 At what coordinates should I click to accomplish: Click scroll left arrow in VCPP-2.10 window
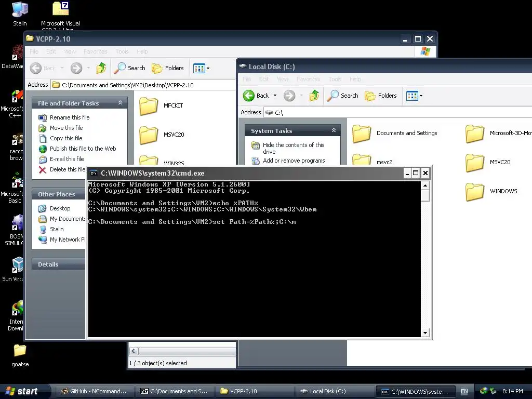pyautogui.click(x=134, y=351)
